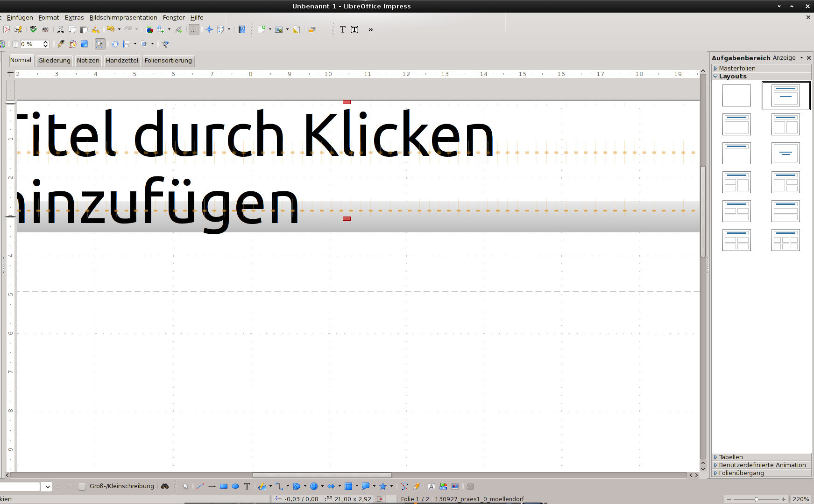
Task: Click the Undo arrow icon
Action: (x=110, y=29)
